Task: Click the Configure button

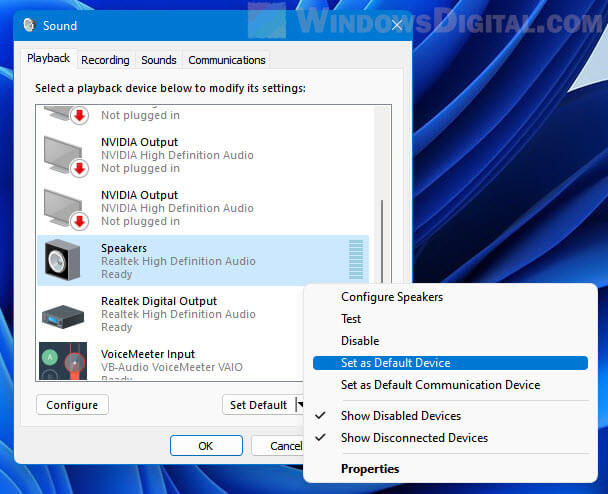Action: click(x=72, y=405)
